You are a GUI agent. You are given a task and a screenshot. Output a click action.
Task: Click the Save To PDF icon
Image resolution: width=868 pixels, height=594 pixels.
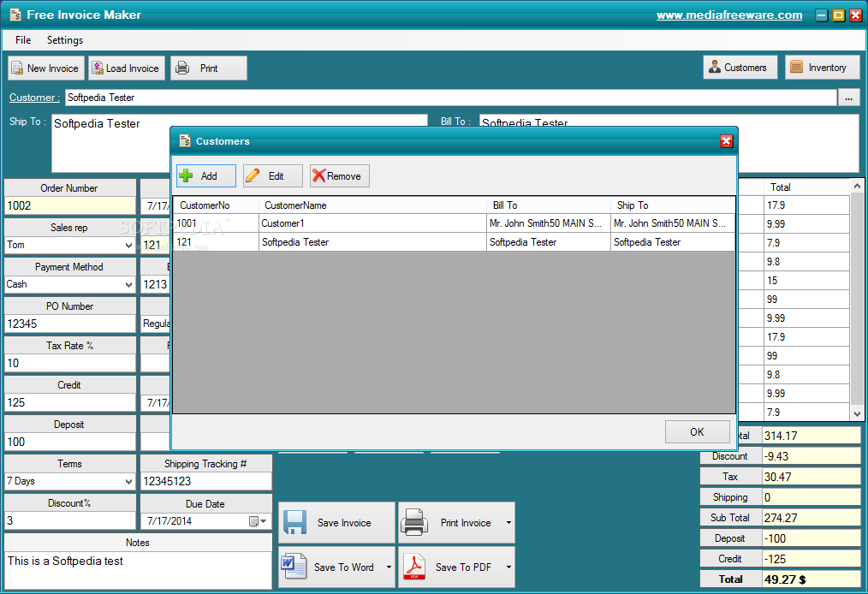point(414,567)
